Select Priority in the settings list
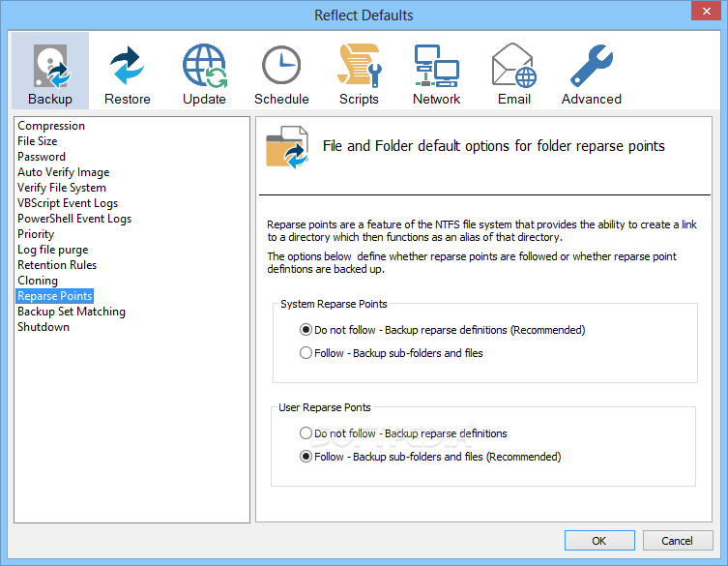The width and height of the screenshot is (728, 566). 36,234
